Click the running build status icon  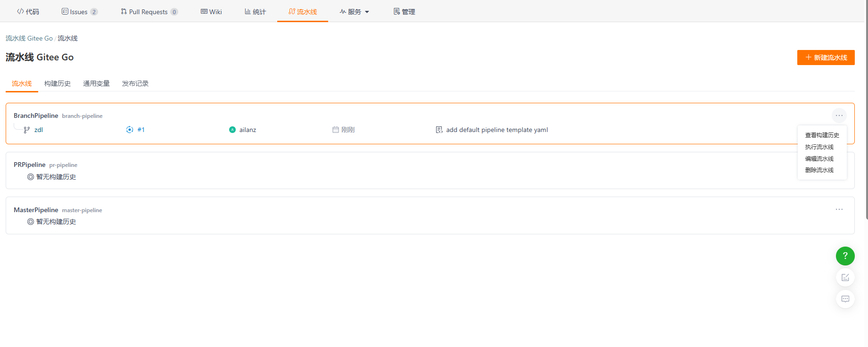point(130,130)
